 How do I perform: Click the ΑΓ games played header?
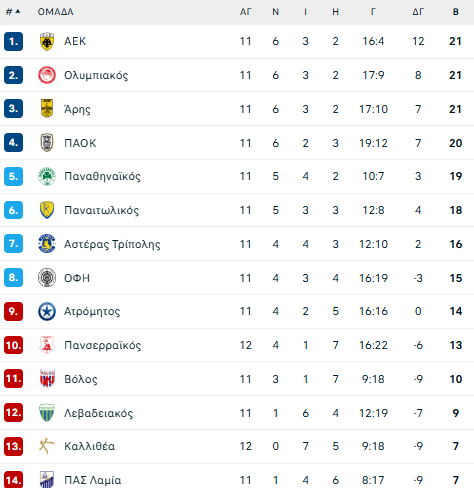point(246,12)
